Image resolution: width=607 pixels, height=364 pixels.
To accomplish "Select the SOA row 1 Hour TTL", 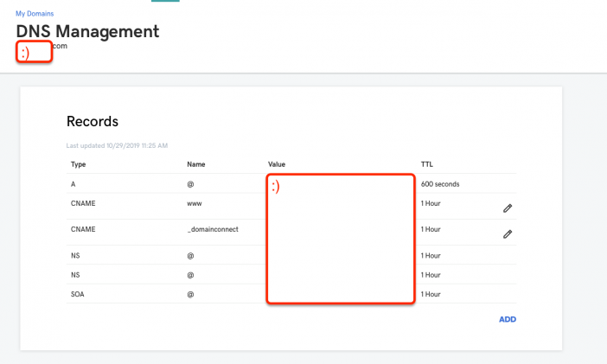I will (431, 294).
